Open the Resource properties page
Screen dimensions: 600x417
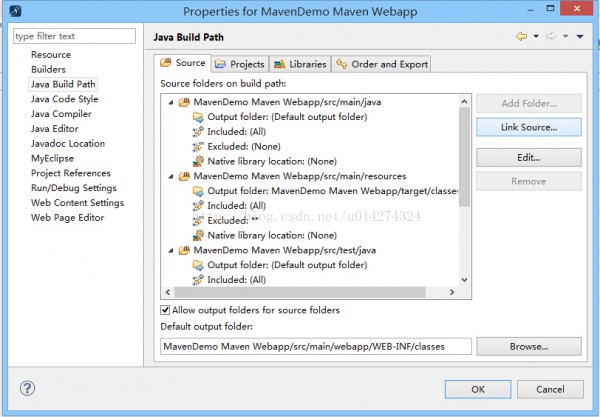coord(51,55)
